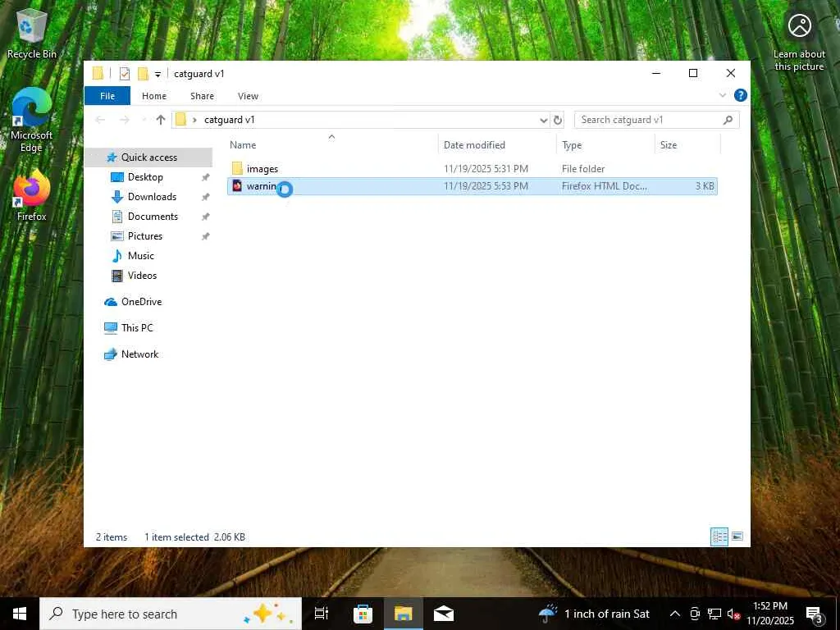Open Pictures in the navigation pane
840x630 pixels.
[x=144, y=236]
